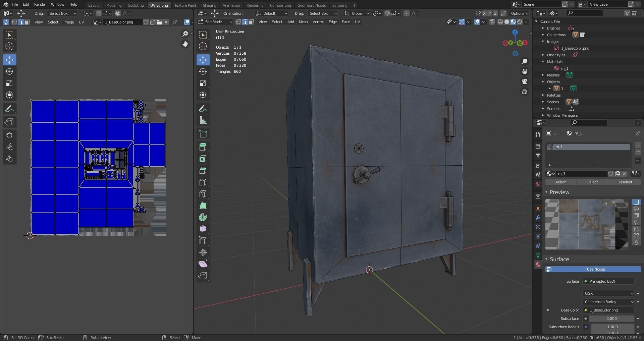This screenshot has width=644, height=341.
Task: Click the Use Nodes button
Action: [x=593, y=269]
